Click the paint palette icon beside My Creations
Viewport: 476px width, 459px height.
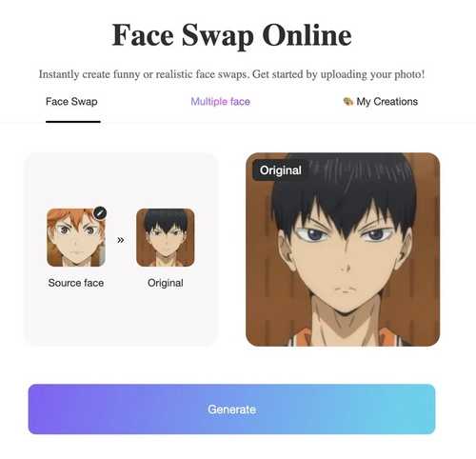(348, 102)
